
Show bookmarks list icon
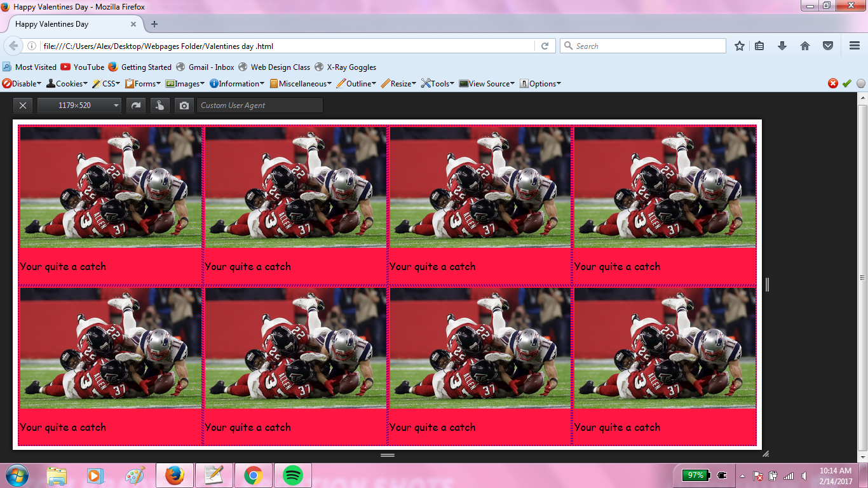(x=759, y=46)
